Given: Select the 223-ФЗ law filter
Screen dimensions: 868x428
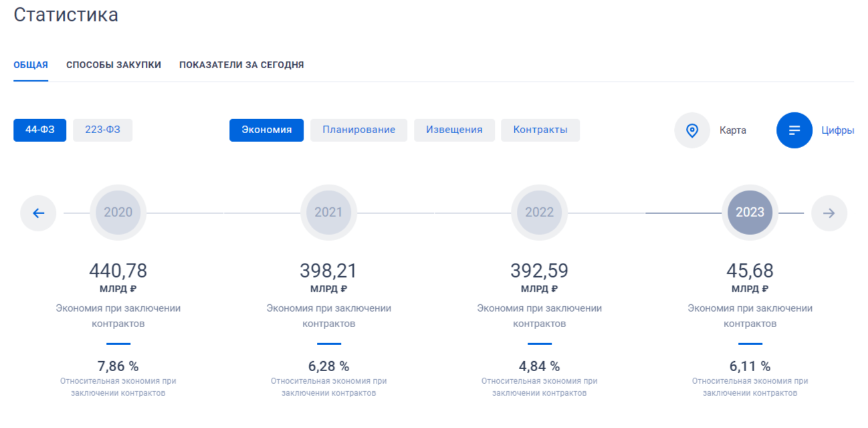Looking at the screenshot, I should point(103,130).
